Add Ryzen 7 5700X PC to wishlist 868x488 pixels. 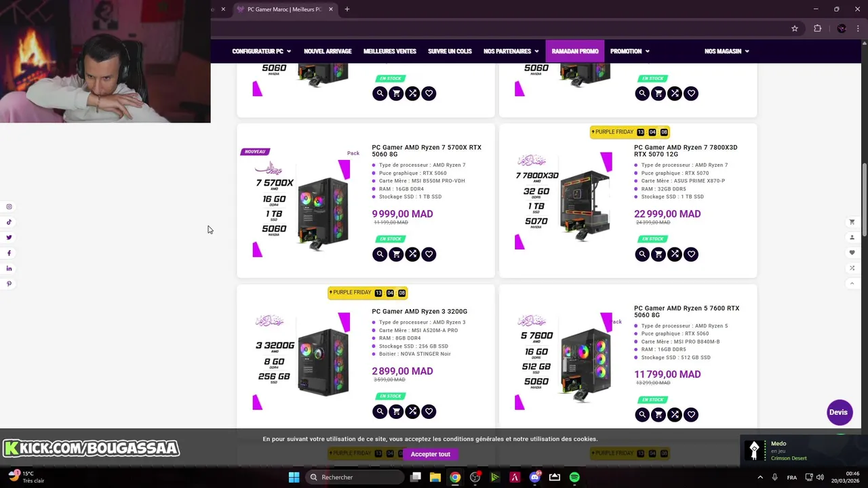(429, 254)
